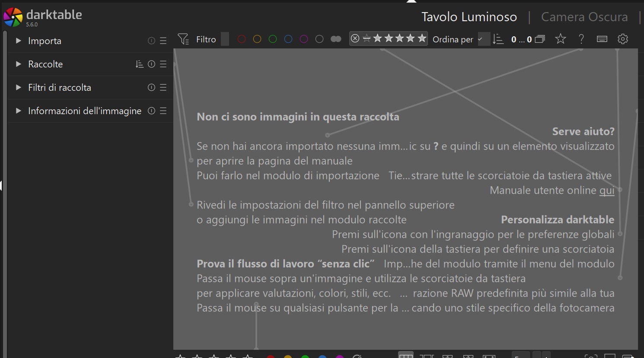Expand the Importa module
The width and height of the screenshot is (644, 358).
click(x=18, y=41)
